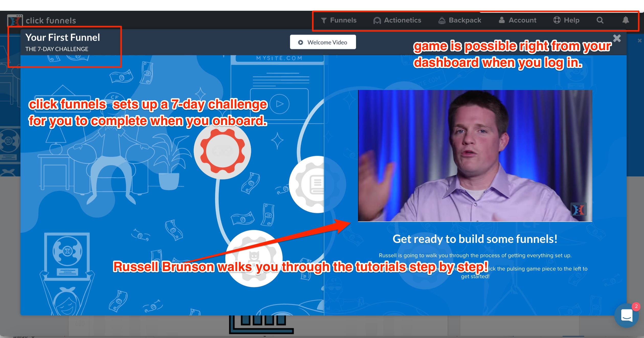Open the Help menu
Image resolution: width=644 pixels, height=338 pixels.
coord(566,20)
